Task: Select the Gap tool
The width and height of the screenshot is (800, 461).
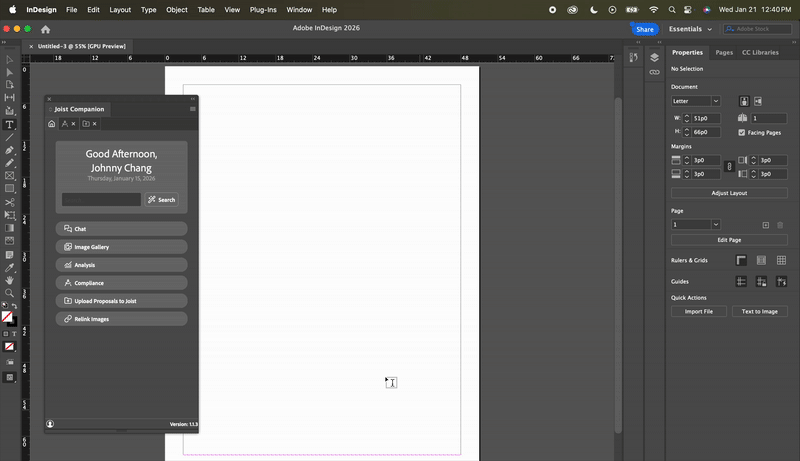Action: (9, 97)
